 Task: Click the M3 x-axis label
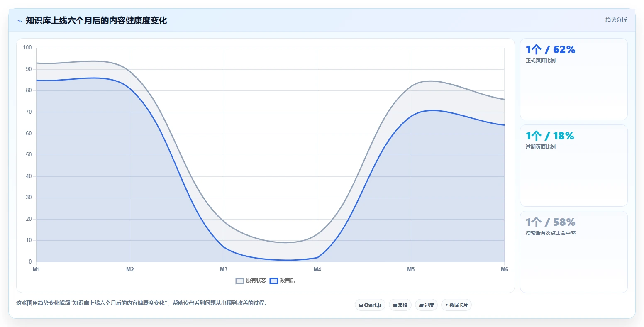(x=224, y=270)
